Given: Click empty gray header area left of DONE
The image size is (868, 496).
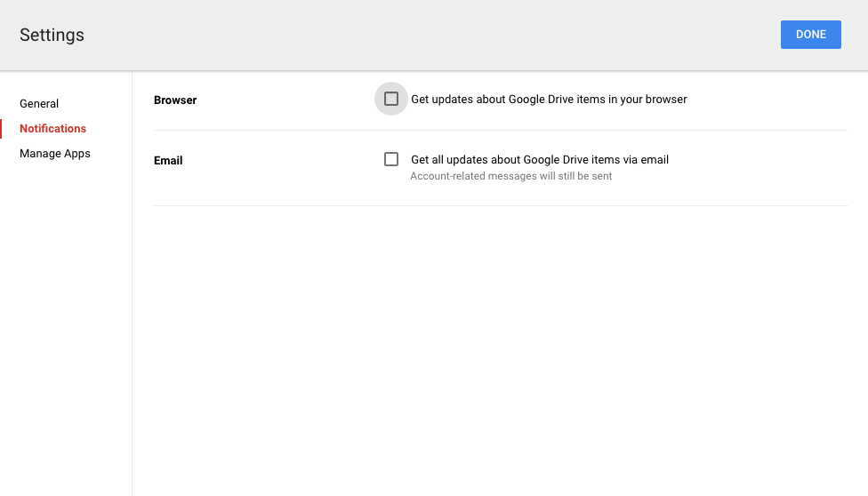Looking at the screenshot, I should click(445, 36).
